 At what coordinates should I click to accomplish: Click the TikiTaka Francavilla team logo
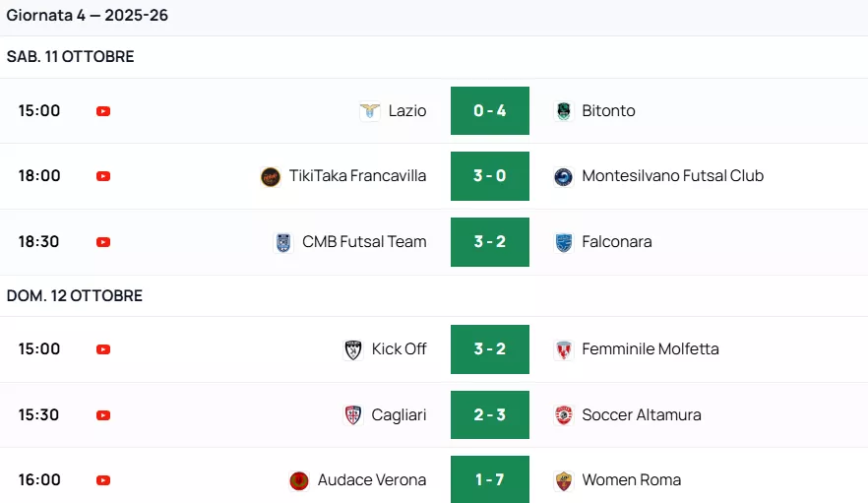click(x=271, y=177)
